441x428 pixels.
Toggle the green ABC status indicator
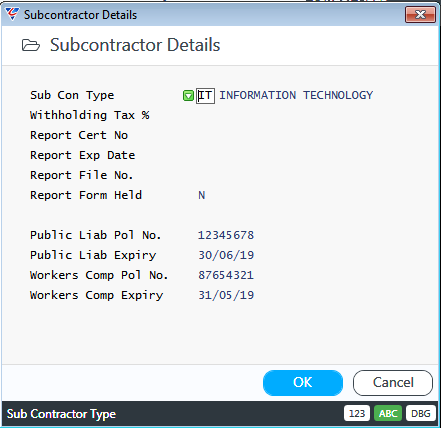pos(388,414)
